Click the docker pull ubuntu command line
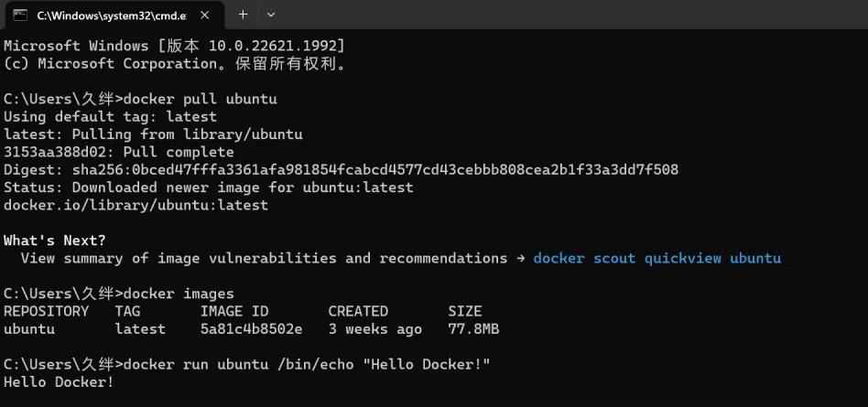 pos(141,100)
